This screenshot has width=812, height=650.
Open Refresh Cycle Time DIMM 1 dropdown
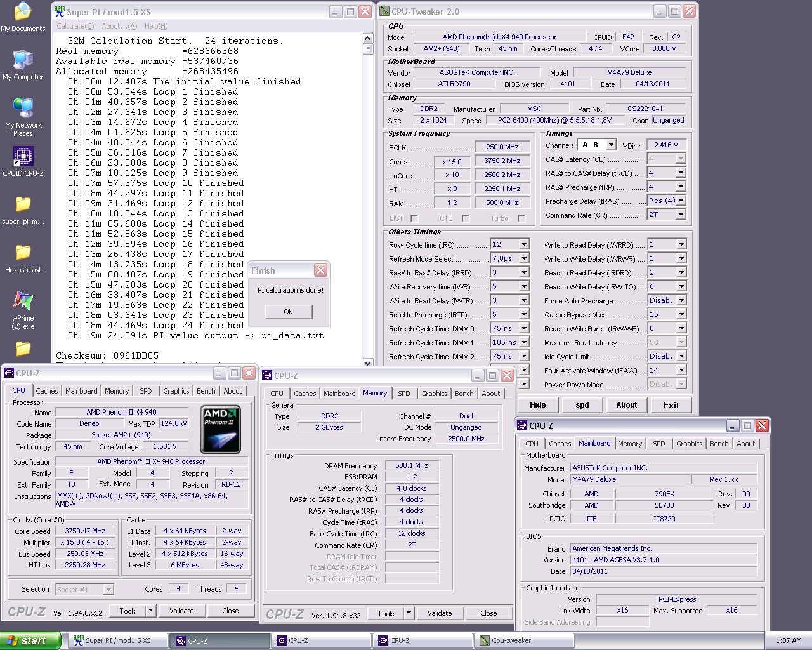click(524, 342)
